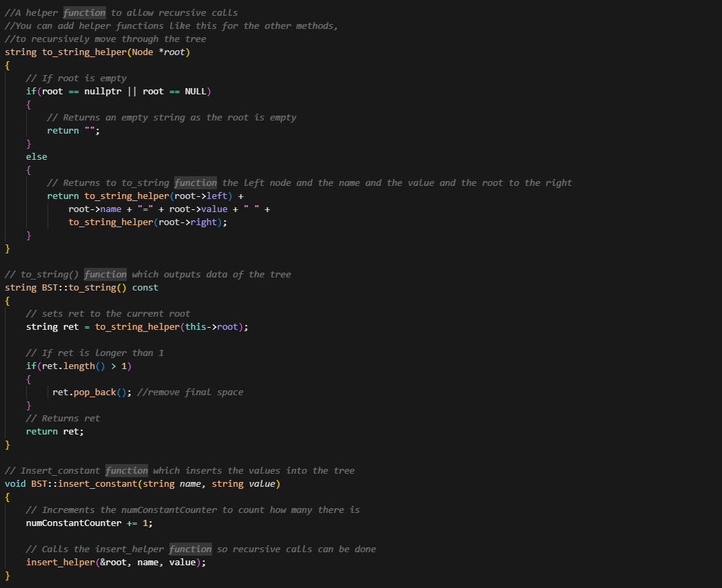Click the 'const' keyword after BST::to_string()
This screenshot has height=588, width=722.
[145, 287]
